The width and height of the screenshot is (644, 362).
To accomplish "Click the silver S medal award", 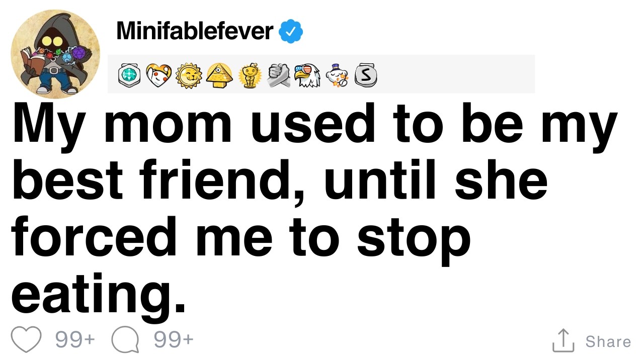I will click(366, 75).
